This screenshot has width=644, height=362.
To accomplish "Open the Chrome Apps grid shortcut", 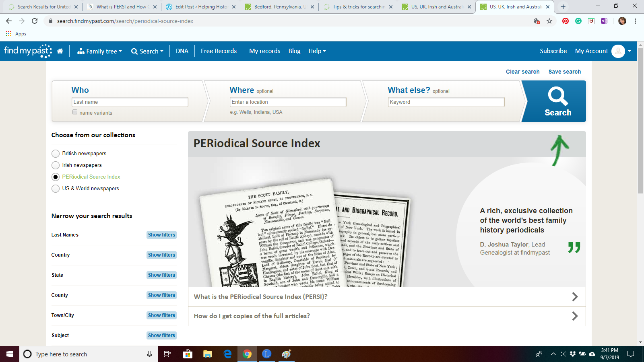I will tap(9, 34).
